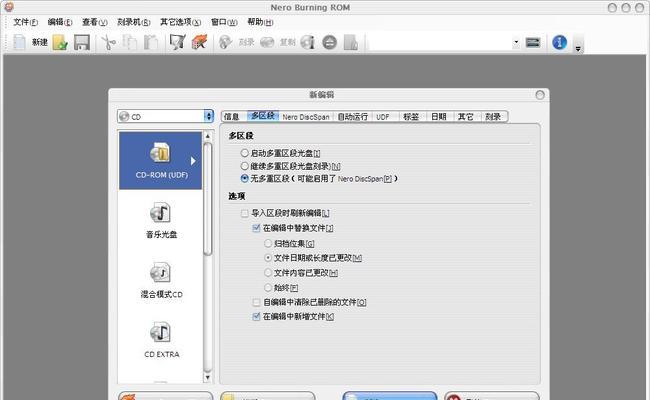
Task: Open a compilation with the folder icon
Action: tap(60, 42)
